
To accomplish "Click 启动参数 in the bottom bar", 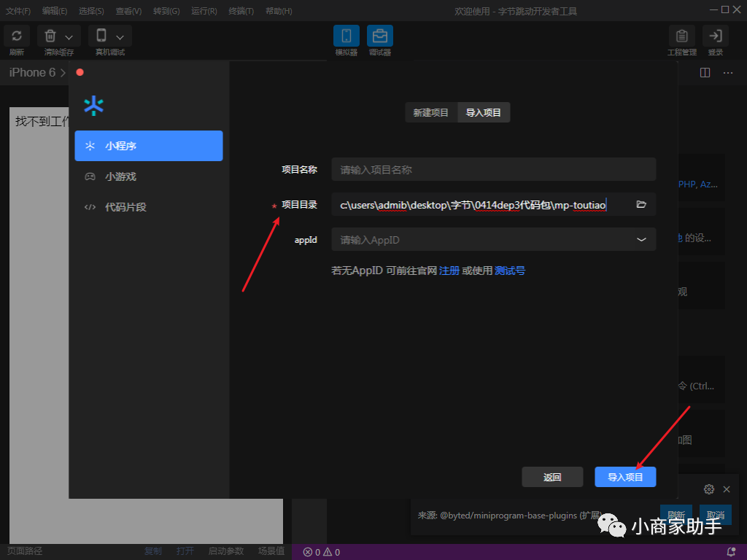I will (226, 551).
